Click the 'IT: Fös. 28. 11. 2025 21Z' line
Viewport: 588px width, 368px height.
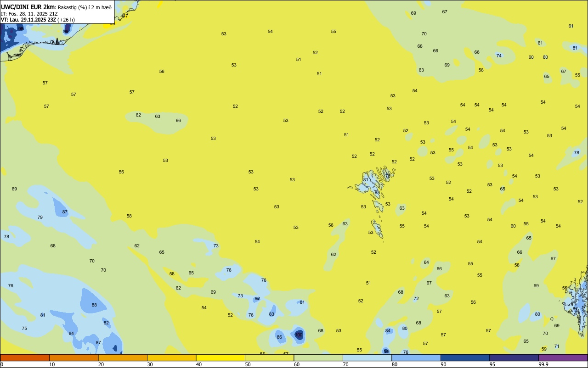coord(29,14)
